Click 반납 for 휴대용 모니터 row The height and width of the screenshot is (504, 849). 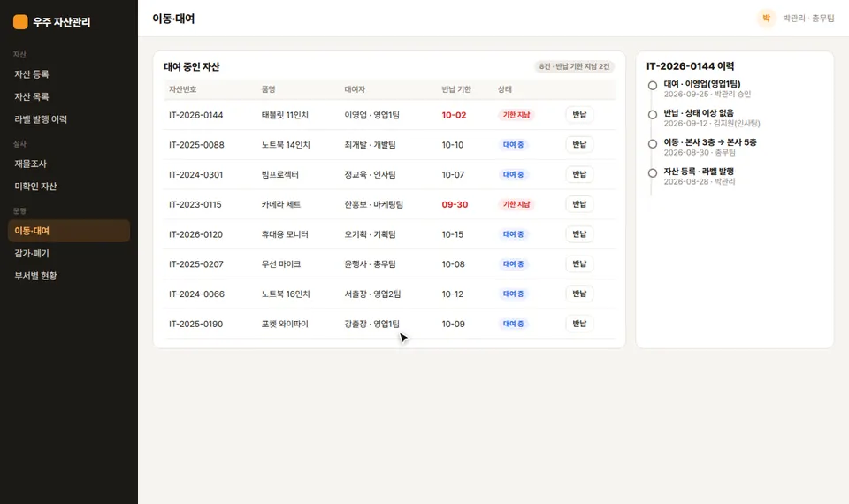point(579,233)
